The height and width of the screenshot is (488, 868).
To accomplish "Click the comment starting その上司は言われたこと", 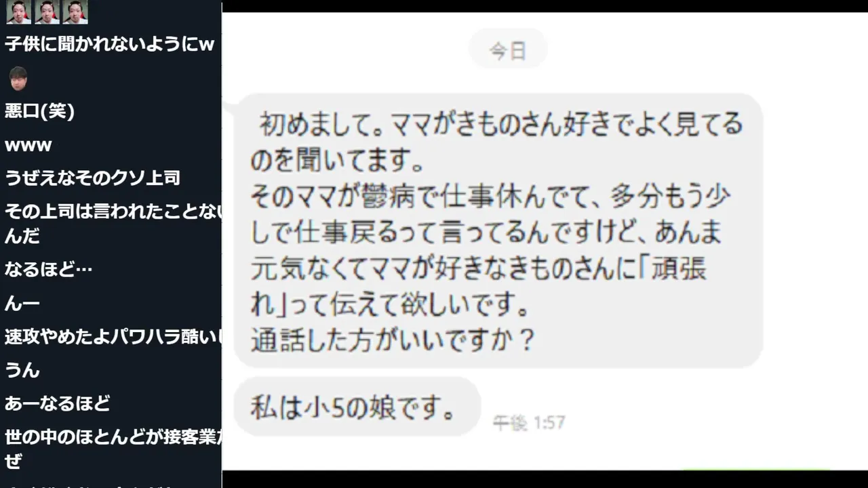I will [113, 224].
